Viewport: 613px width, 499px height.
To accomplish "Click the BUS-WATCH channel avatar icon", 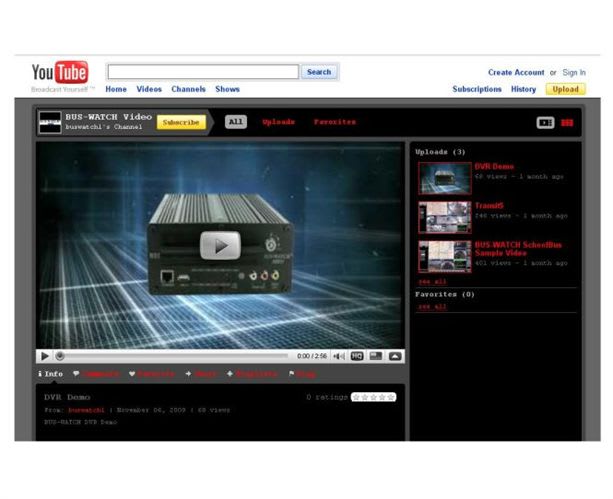I will point(50,122).
